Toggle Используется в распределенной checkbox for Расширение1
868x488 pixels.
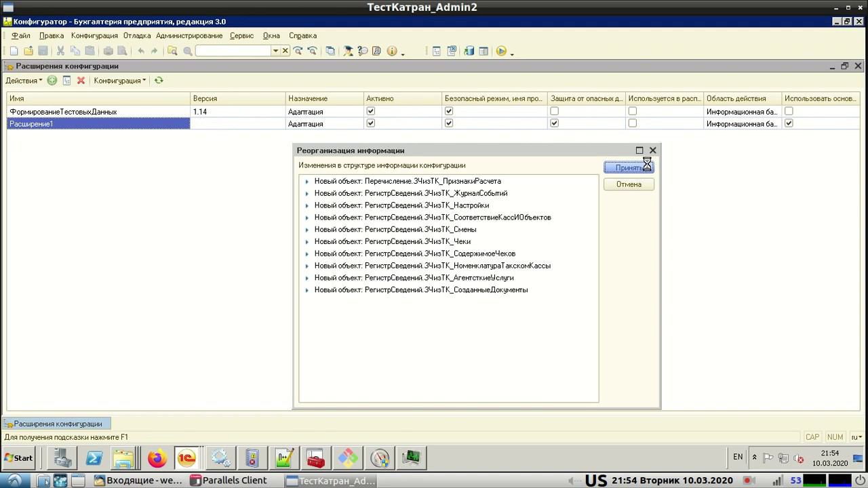click(632, 123)
